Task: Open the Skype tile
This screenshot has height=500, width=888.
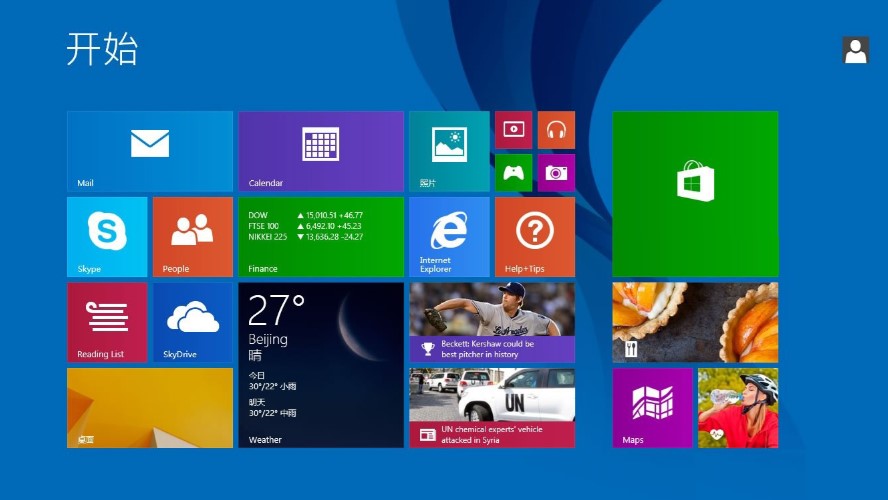Action: click(107, 237)
